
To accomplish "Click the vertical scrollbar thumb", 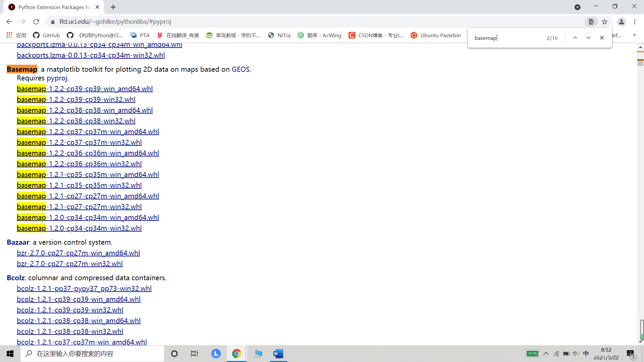I will tap(640, 63).
